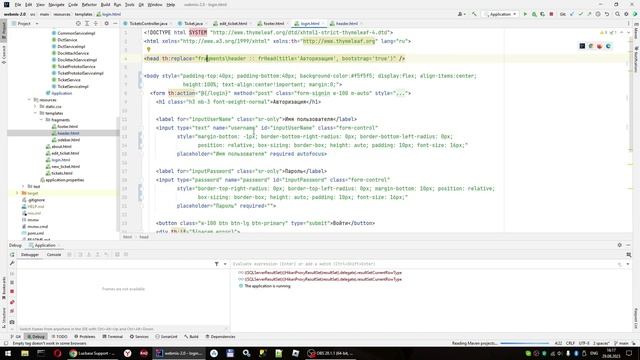
Task: Open Services tool window button
Action: pos(139,337)
